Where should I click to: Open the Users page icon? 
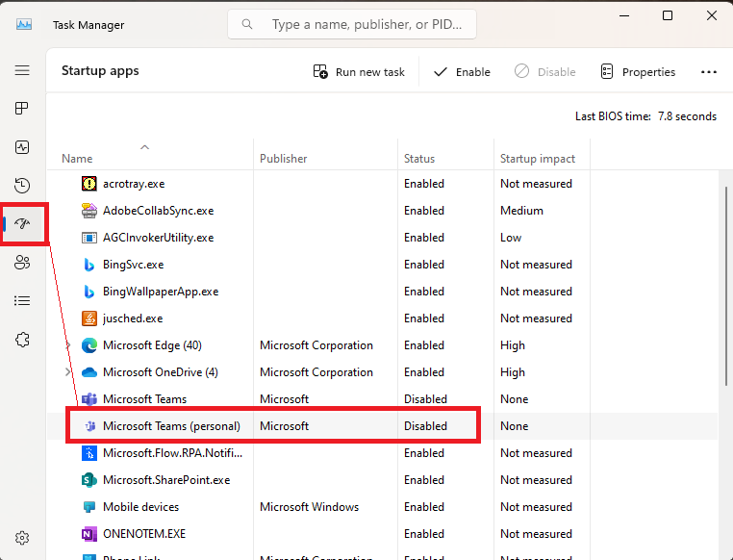coord(22,263)
